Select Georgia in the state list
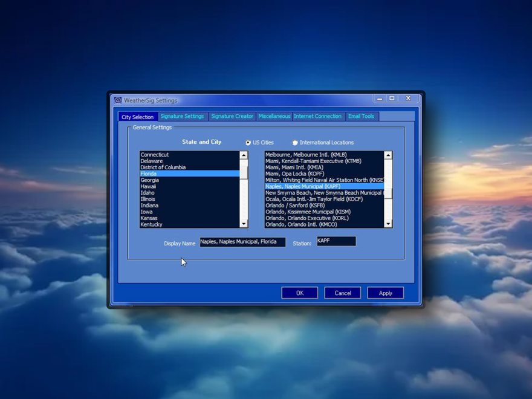 [150, 180]
